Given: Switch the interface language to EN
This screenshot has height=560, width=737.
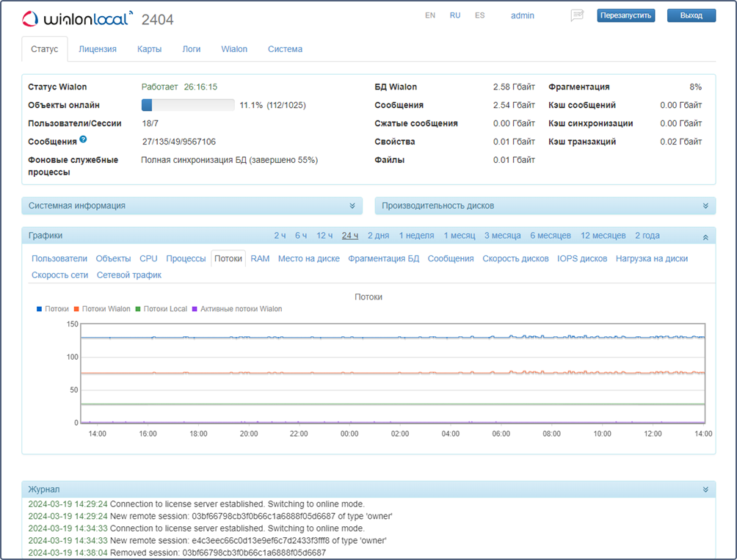Looking at the screenshot, I should 430,15.
